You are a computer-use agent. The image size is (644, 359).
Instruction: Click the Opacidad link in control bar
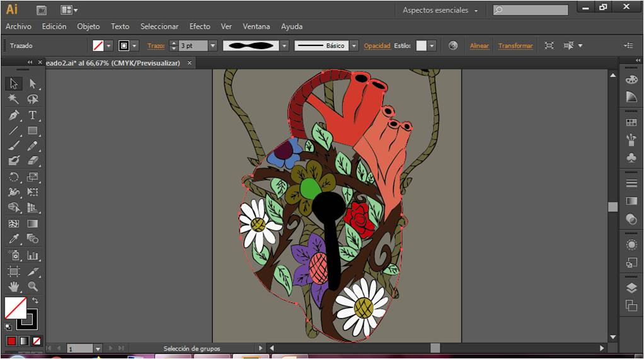coord(377,46)
